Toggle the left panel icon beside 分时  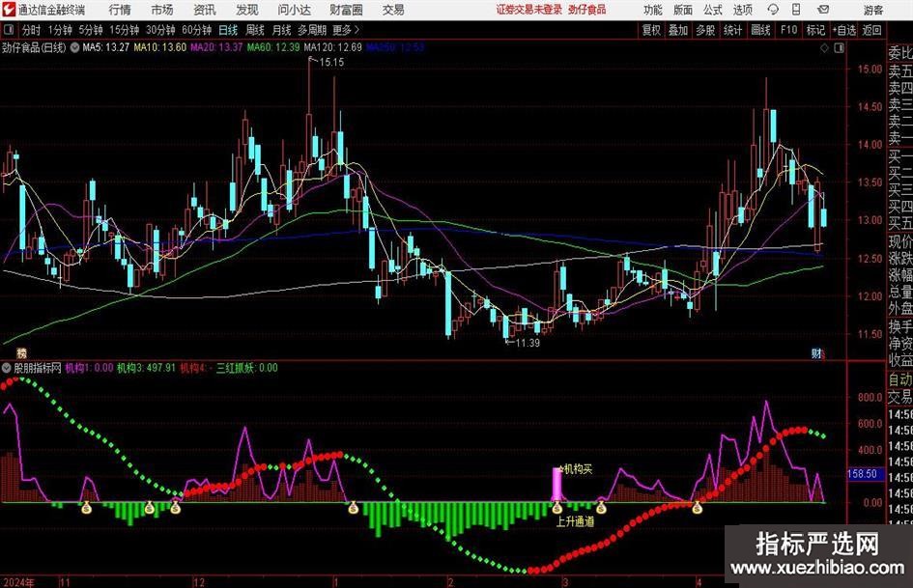tap(9, 30)
